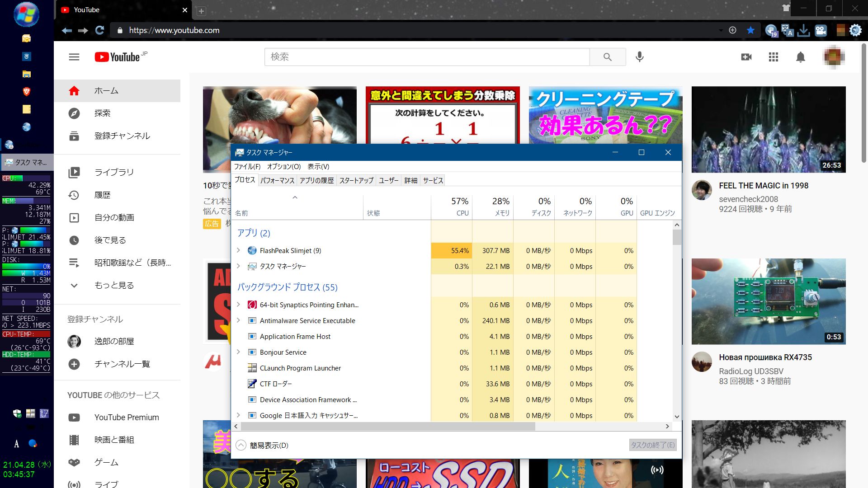Open the YouTube apps grid icon
The height and width of the screenshot is (488, 868).
pyautogui.click(x=774, y=57)
